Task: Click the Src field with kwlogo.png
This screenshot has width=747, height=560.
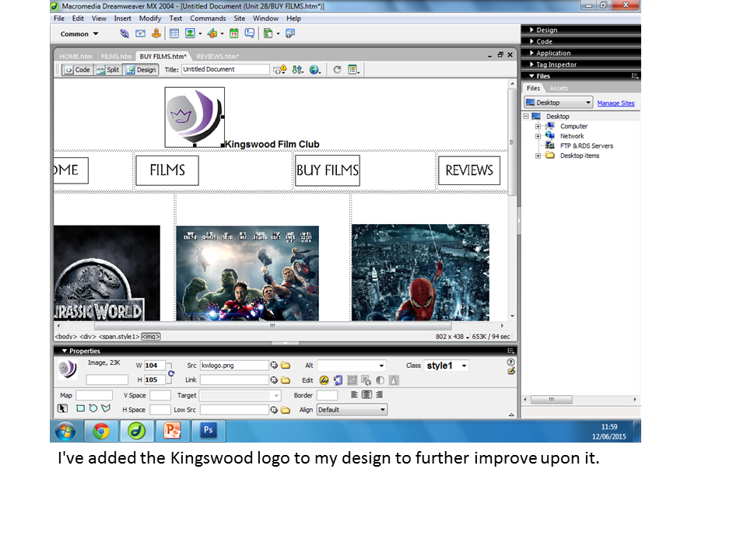Action: [234, 366]
